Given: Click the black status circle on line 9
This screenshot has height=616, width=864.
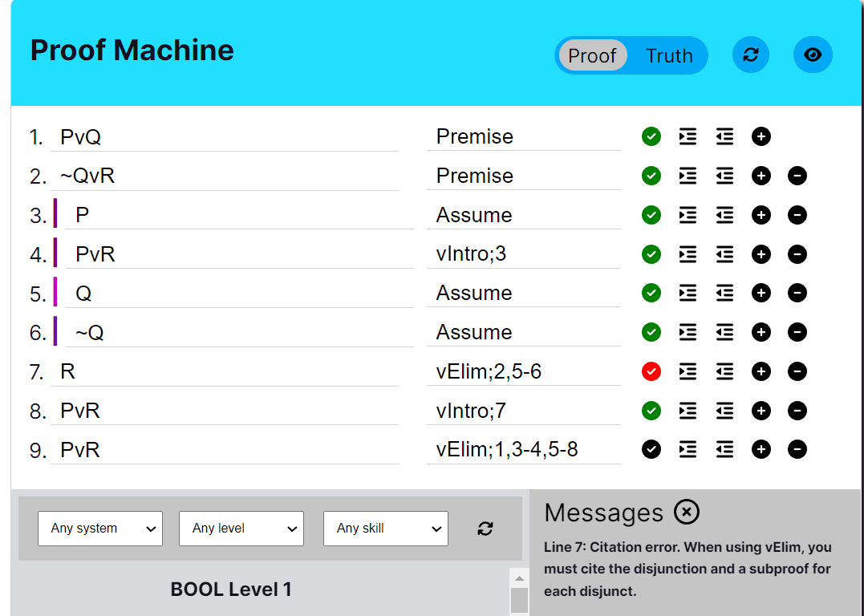Looking at the screenshot, I should 651,449.
